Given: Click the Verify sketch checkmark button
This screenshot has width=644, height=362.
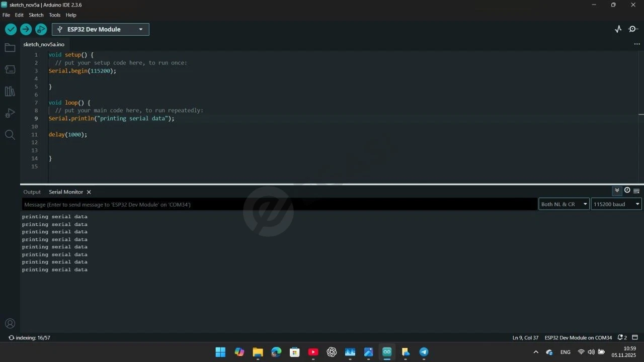Looking at the screenshot, I should (11, 29).
